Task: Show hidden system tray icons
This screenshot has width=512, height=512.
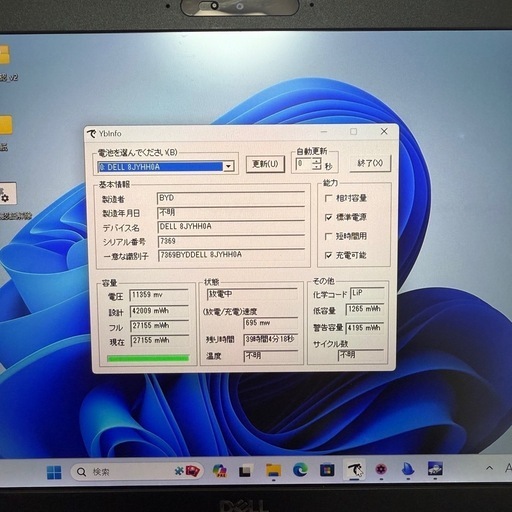Action: click(x=489, y=468)
